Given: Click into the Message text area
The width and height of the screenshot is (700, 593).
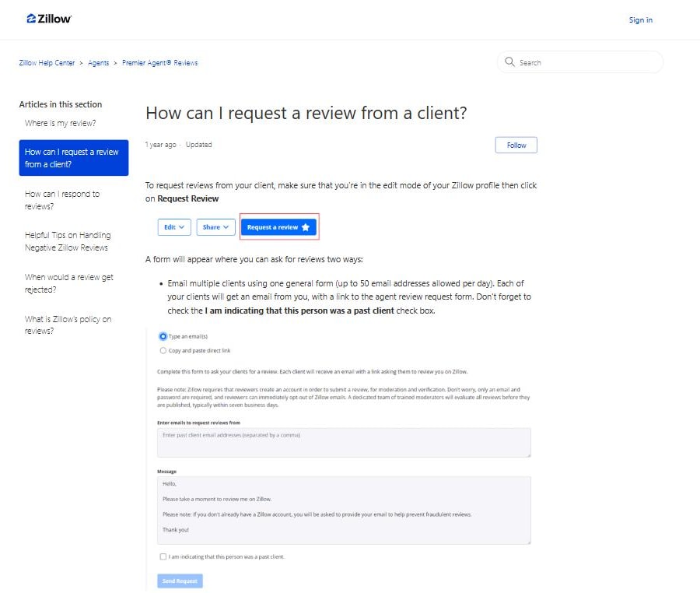Looking at the screenshot, I should click(x=344, y=510).
